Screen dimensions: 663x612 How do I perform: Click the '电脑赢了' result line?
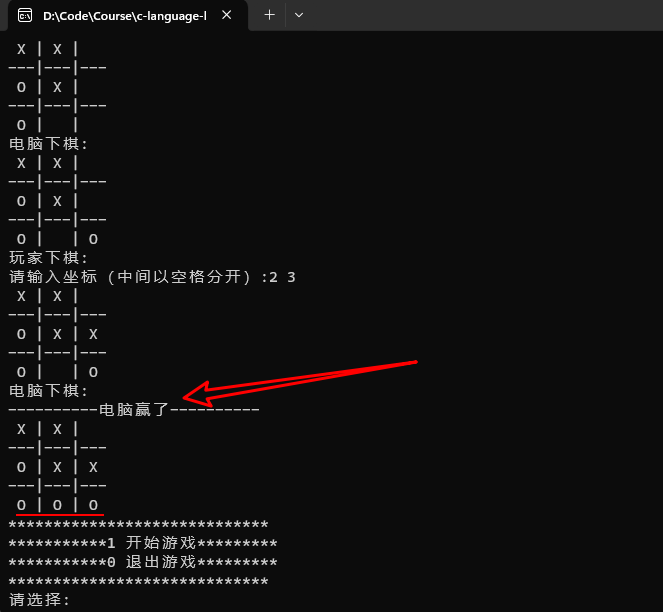[x=134, y=409]
